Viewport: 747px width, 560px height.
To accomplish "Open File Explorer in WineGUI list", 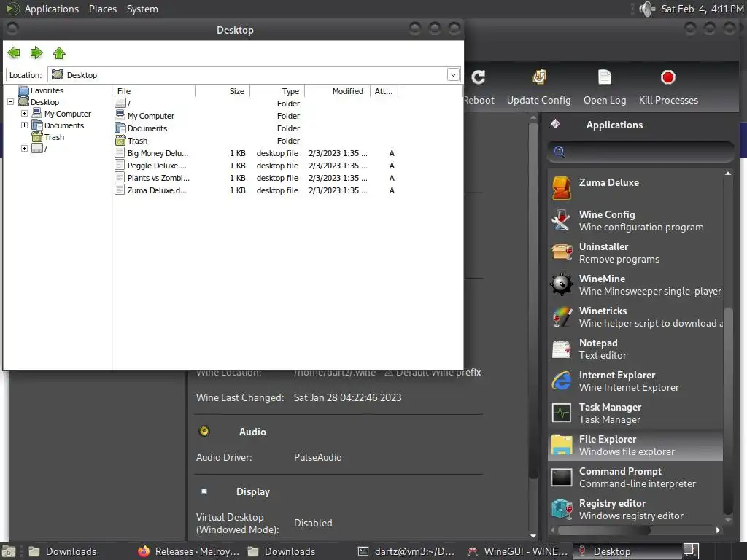I will pyautogui.click(x=635, y=445).
